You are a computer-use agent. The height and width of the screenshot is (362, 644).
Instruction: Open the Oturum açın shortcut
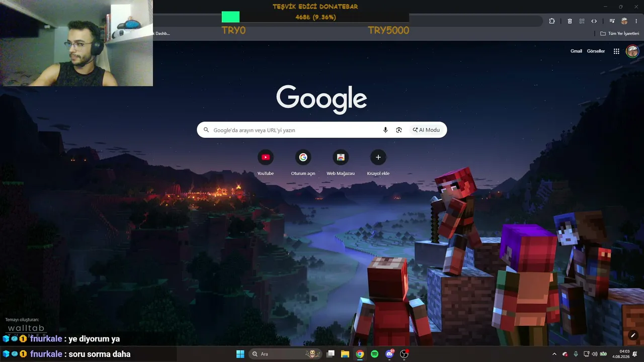pyautogui.click(x=303, y=162)
